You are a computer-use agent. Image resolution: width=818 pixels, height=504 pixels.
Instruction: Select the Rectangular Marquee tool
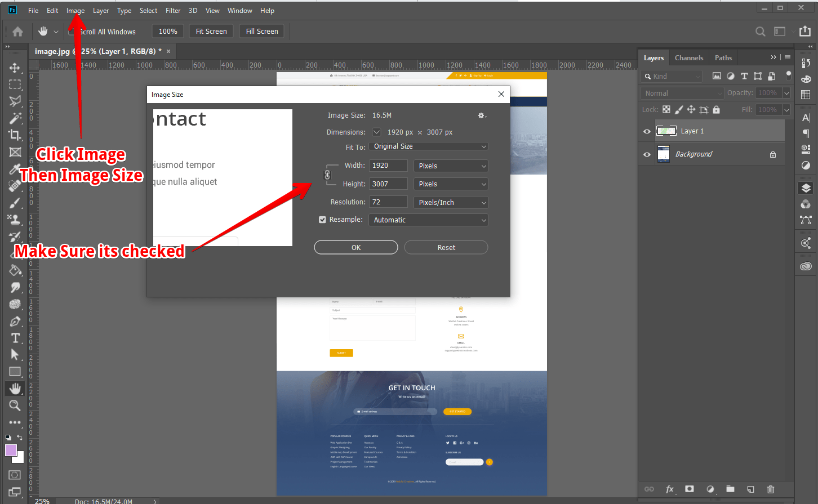point(15,84)
